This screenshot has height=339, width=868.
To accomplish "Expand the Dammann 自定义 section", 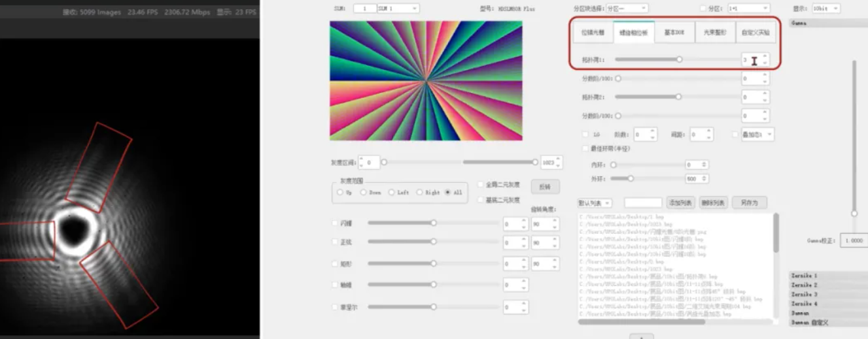I will [x=828, y=322].
